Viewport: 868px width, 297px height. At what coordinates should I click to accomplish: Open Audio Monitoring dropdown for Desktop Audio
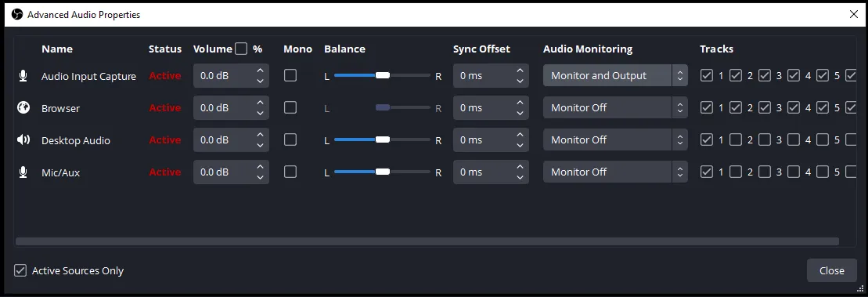(x=615, y=139)
